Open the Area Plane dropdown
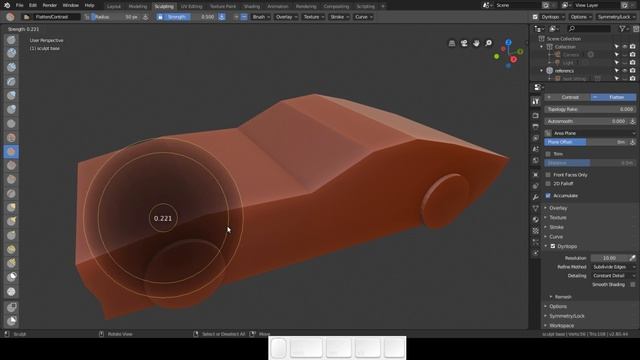This screenshot has width=640, height=360. [x=590, y=133]
